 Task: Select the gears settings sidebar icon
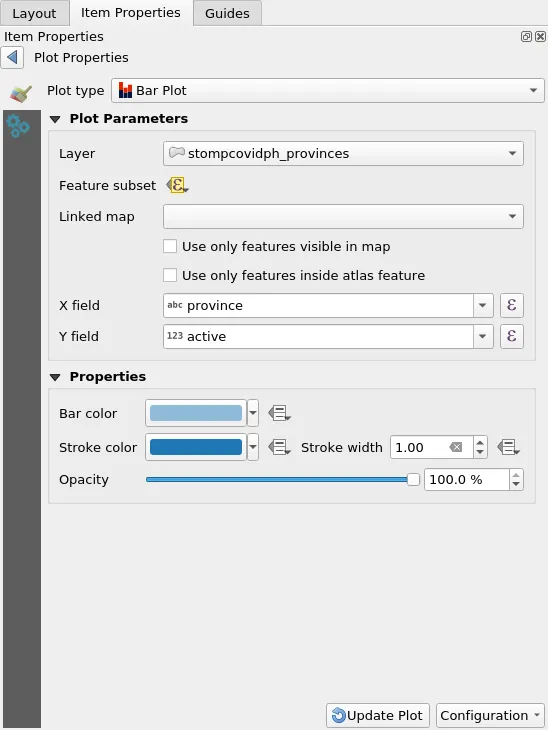[18, 126]
